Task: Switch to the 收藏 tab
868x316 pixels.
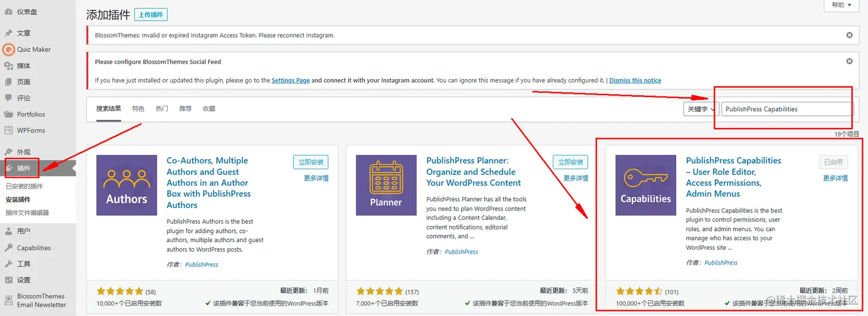Action: (x=209, y=109)
